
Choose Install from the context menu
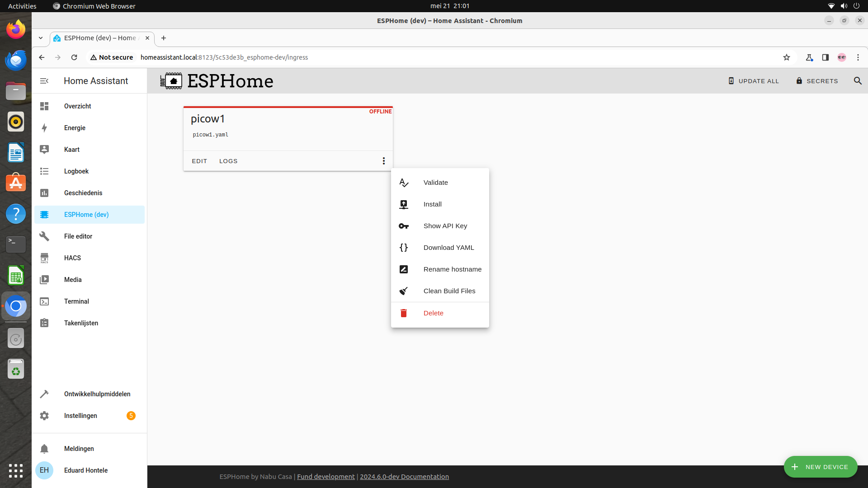[440, 204]
